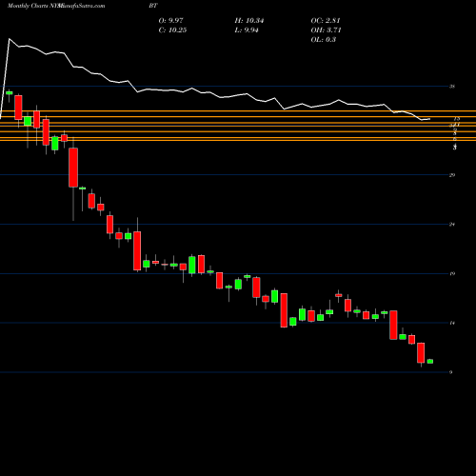The image size is (476, 476).
Task: Click the 'C: 10.25' close price text
Action: (172, 30)
